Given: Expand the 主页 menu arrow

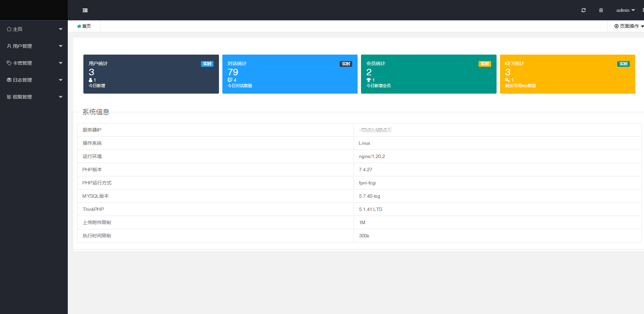Looking at the screenshot, I should point(61,29).
